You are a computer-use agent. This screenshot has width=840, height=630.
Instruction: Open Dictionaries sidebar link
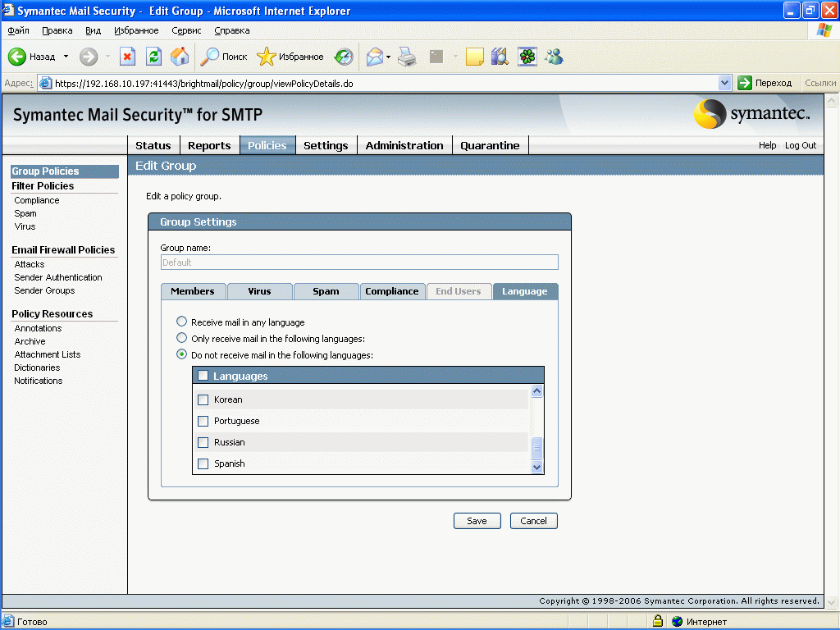tap(37, 367)
